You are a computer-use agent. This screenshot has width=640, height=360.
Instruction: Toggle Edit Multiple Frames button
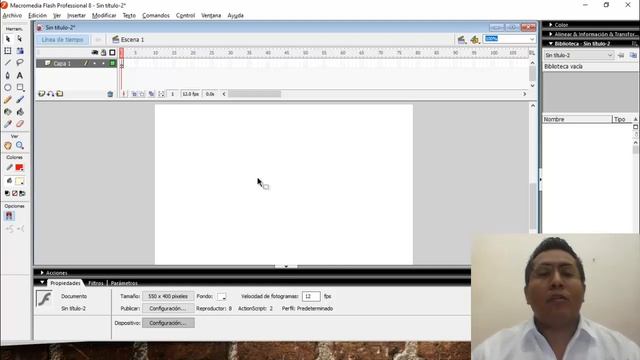[x=151, y=94]
